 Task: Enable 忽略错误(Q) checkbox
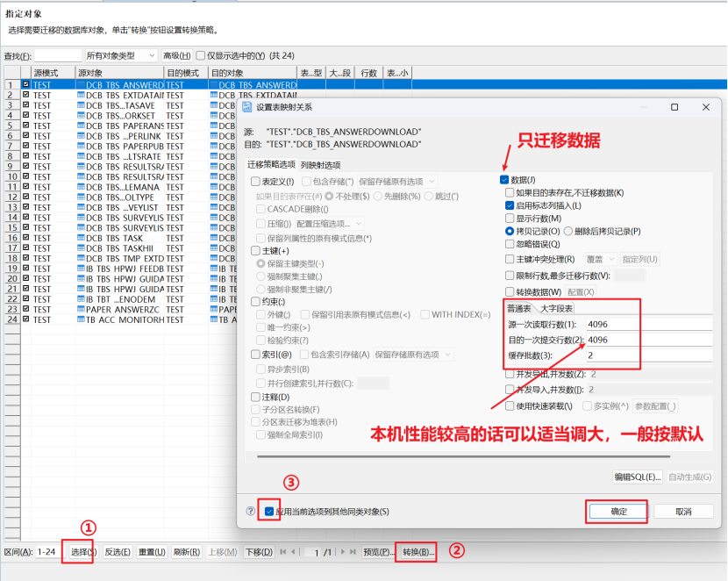pyautogui.click(x=510, y=244)
